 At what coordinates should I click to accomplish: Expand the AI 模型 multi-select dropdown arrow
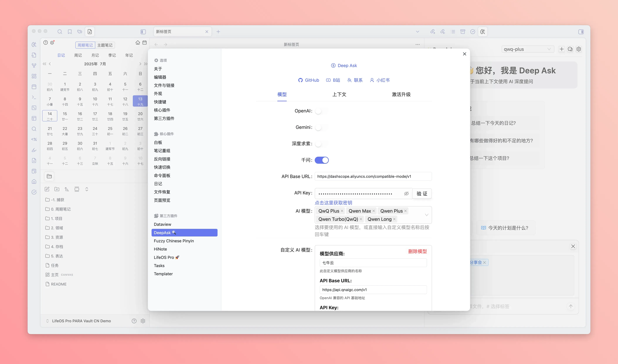pos(426,215)
